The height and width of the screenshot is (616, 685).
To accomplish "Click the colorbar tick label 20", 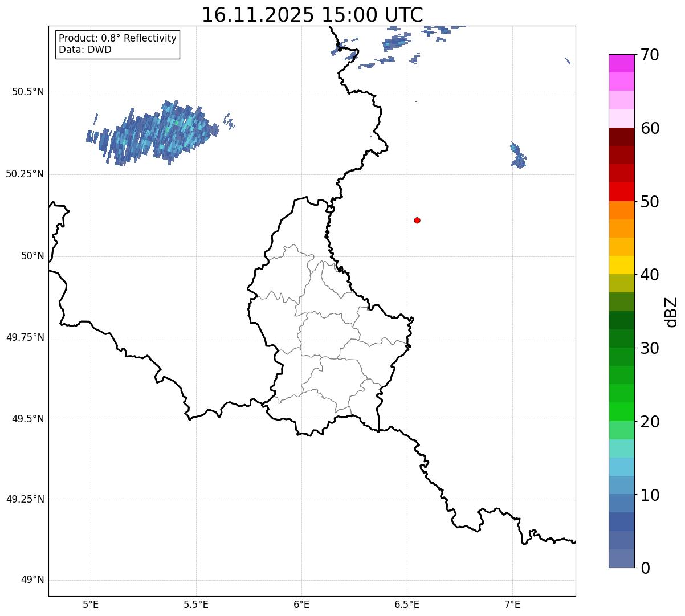I will (650, 422).
